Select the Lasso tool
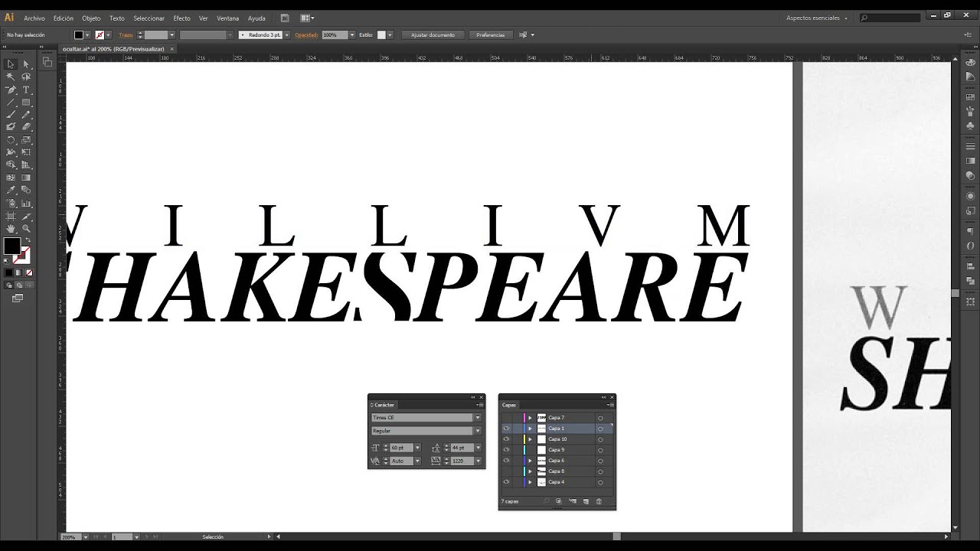The width and height of the screenshot is (980, 551). pyautogui.click(x=26, y=77)
